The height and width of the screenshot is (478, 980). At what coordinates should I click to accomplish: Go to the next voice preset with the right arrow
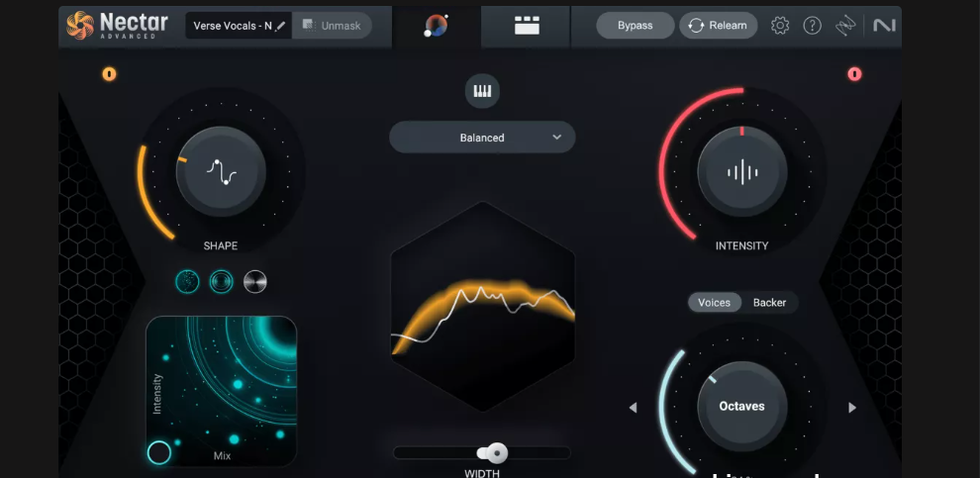point(852,408)
